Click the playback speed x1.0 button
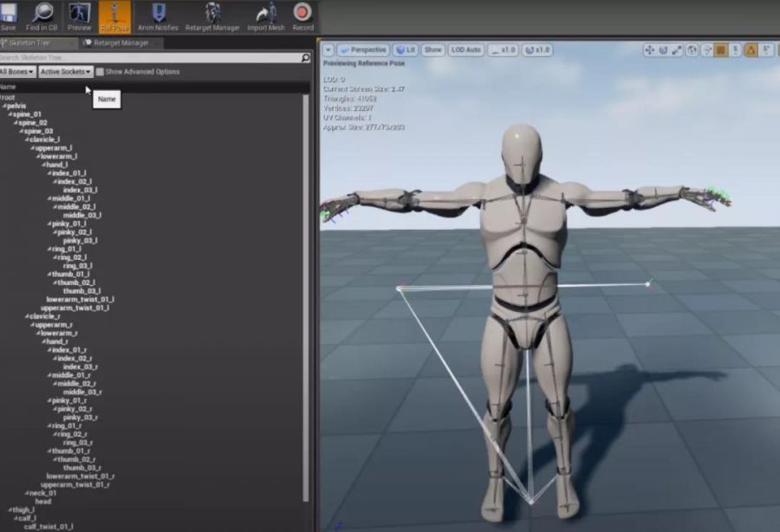The image size is (780, 532). (x=503, y=50)
